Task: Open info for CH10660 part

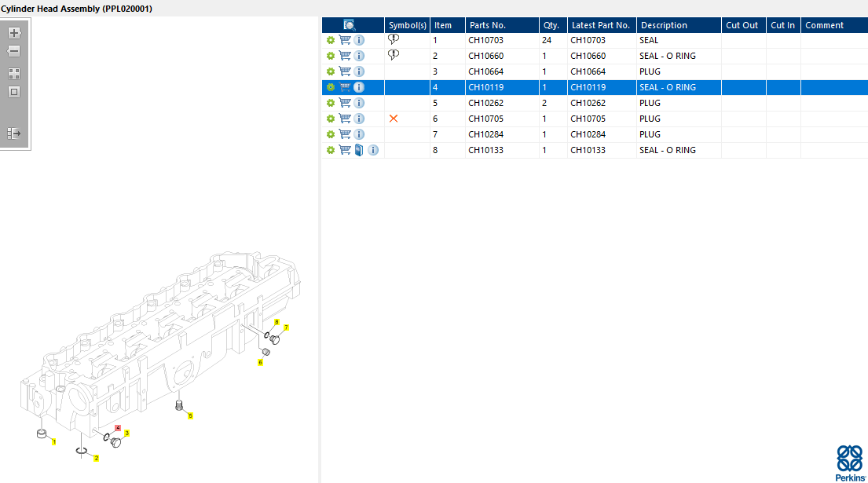Action: tap(359, 56)
